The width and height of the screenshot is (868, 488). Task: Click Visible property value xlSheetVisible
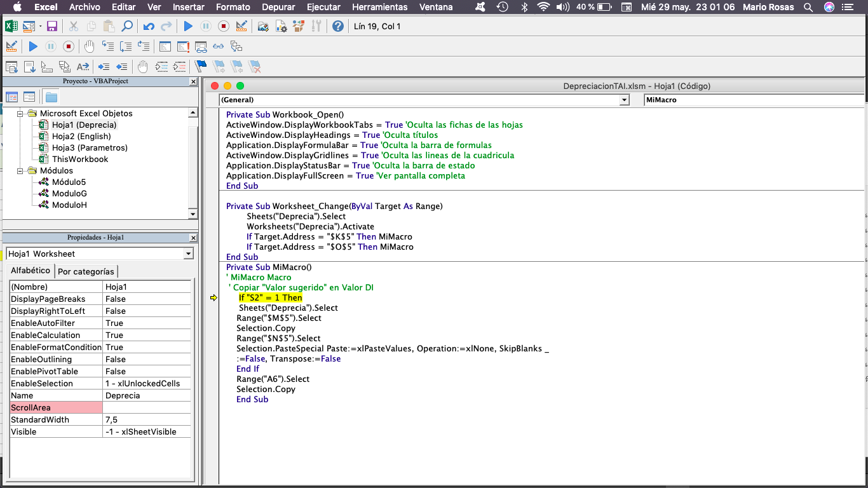click(146, 431)
